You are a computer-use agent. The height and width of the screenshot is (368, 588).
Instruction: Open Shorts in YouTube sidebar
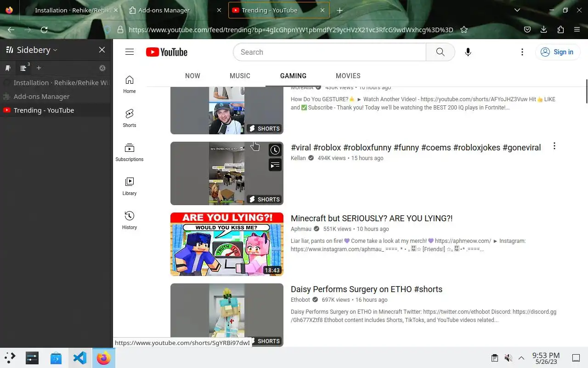click(130, 119)
